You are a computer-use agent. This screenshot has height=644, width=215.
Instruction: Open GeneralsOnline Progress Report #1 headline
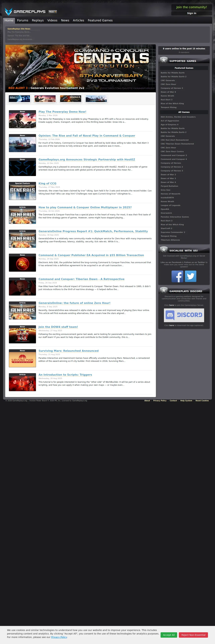click(93, 231)
